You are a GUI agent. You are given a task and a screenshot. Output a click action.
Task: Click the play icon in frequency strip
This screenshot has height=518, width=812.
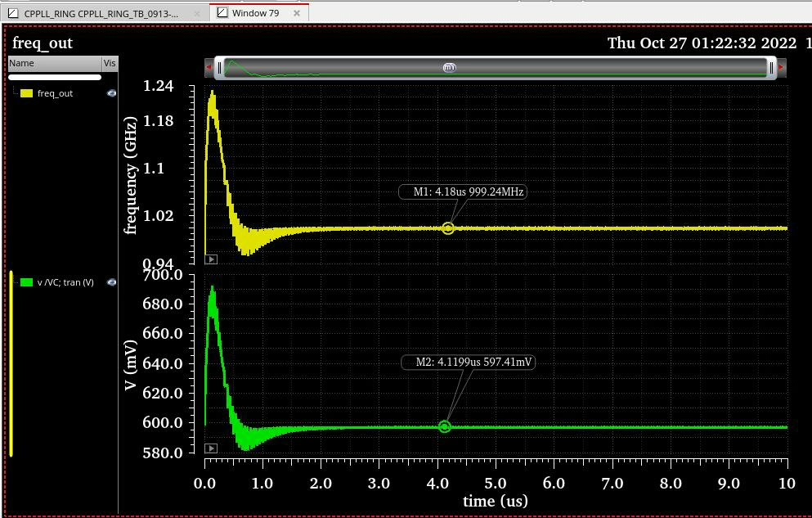[x=211, y=259]
